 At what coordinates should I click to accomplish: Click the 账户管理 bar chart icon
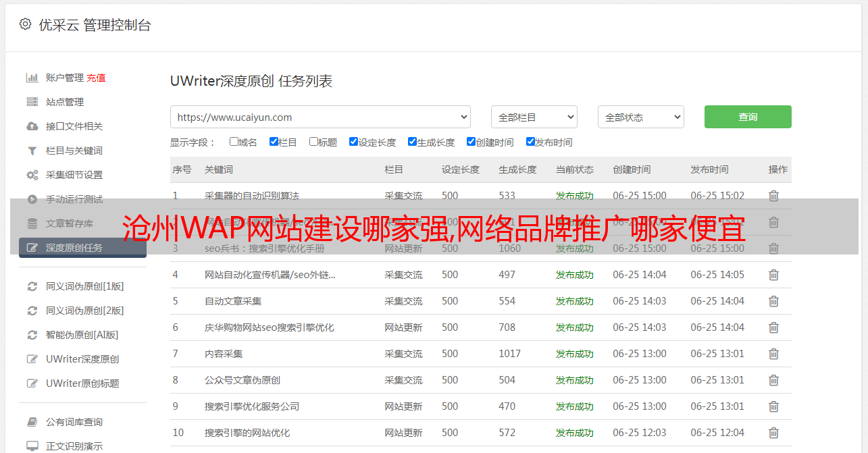32,78
